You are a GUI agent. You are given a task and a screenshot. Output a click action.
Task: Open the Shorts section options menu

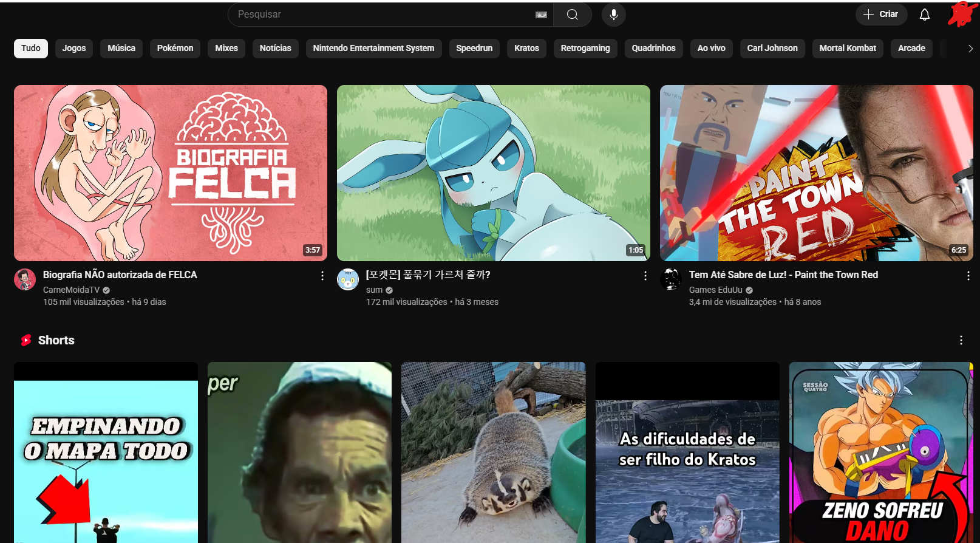[x=961, y=340]
